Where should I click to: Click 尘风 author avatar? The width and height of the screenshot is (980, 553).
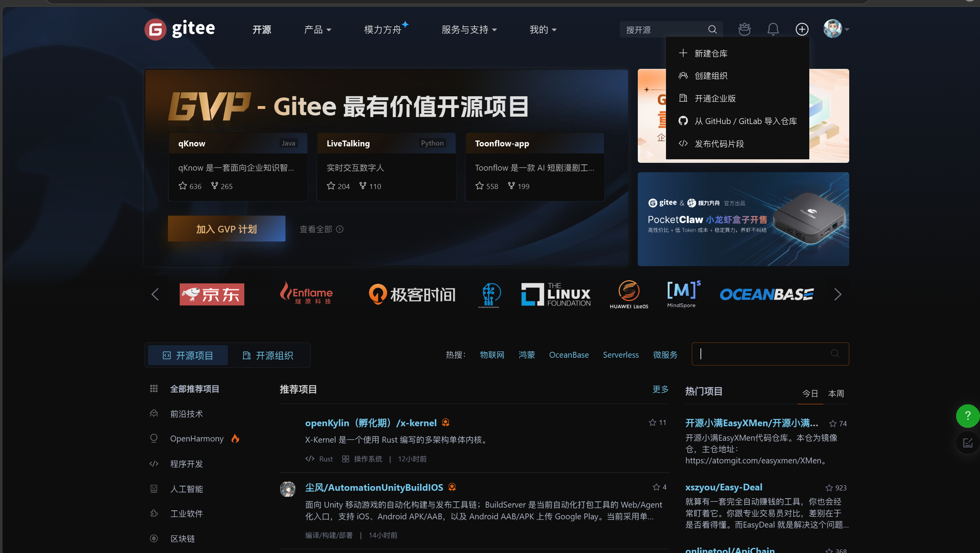click(288, 489)
